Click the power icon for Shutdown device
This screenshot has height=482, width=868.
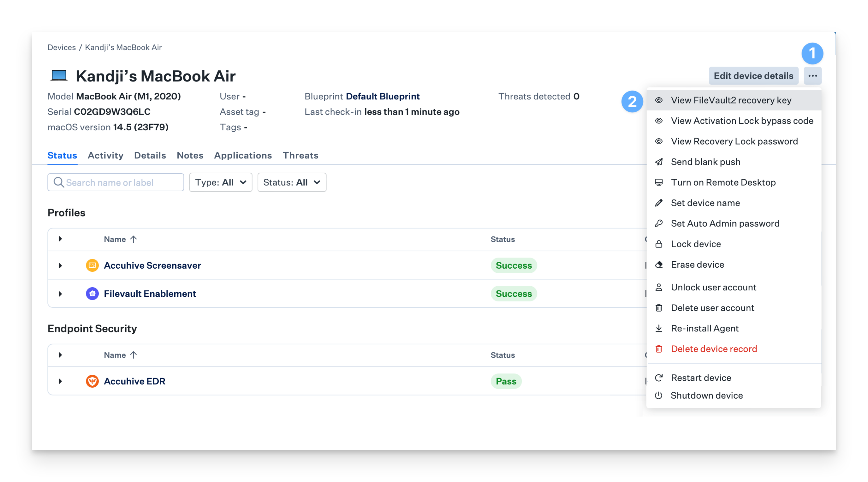pos(659,396)
